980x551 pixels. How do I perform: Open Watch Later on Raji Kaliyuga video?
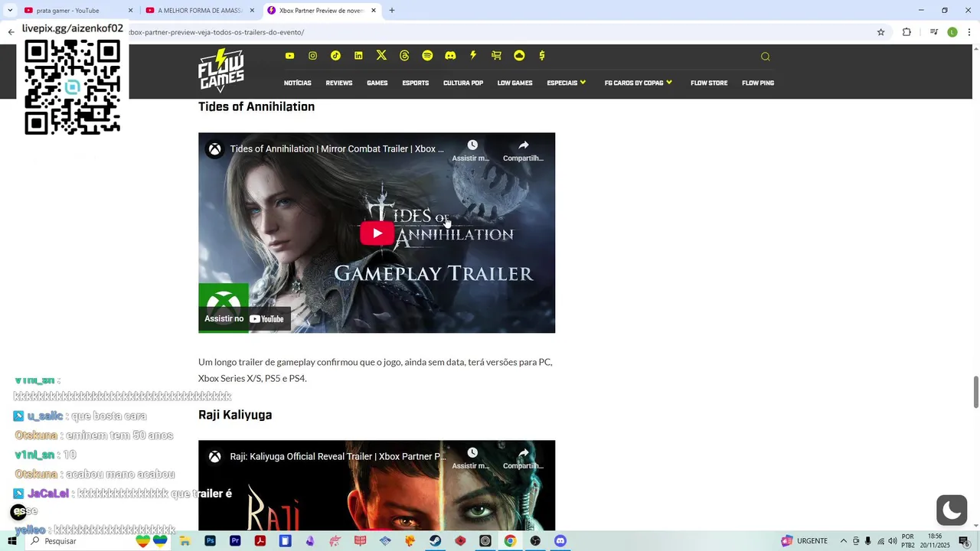tap(471, 458)
